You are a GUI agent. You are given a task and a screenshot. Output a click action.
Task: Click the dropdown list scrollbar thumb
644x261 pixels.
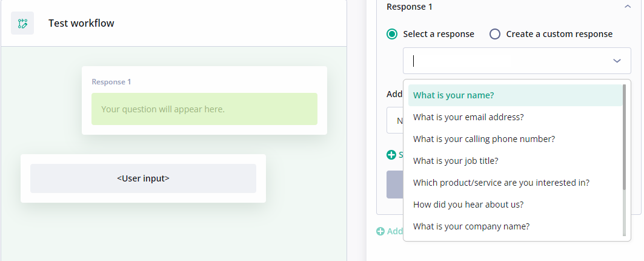624,137
